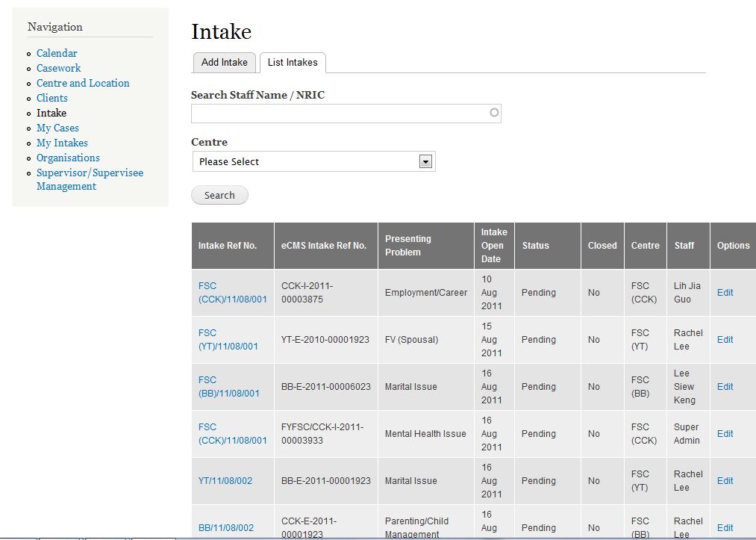Click the autocomplete circle icon in search field

494,113
